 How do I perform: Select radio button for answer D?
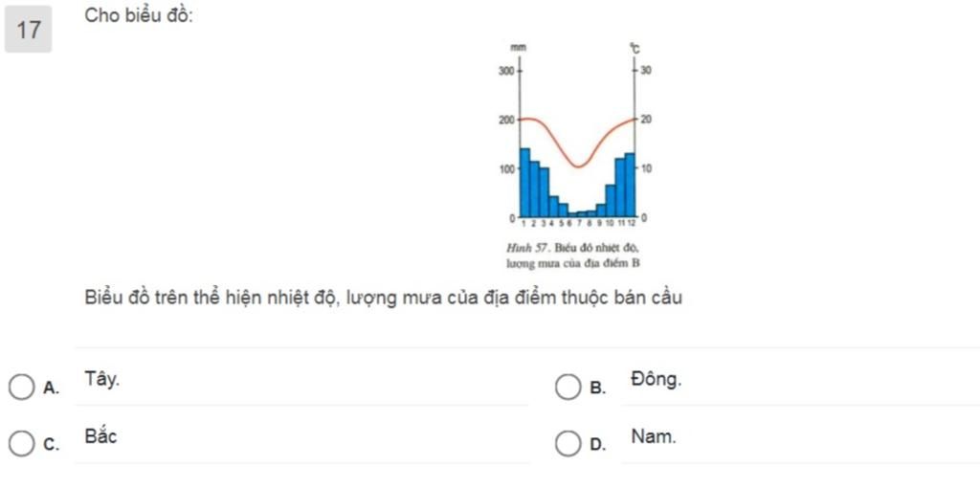point(568,444)
